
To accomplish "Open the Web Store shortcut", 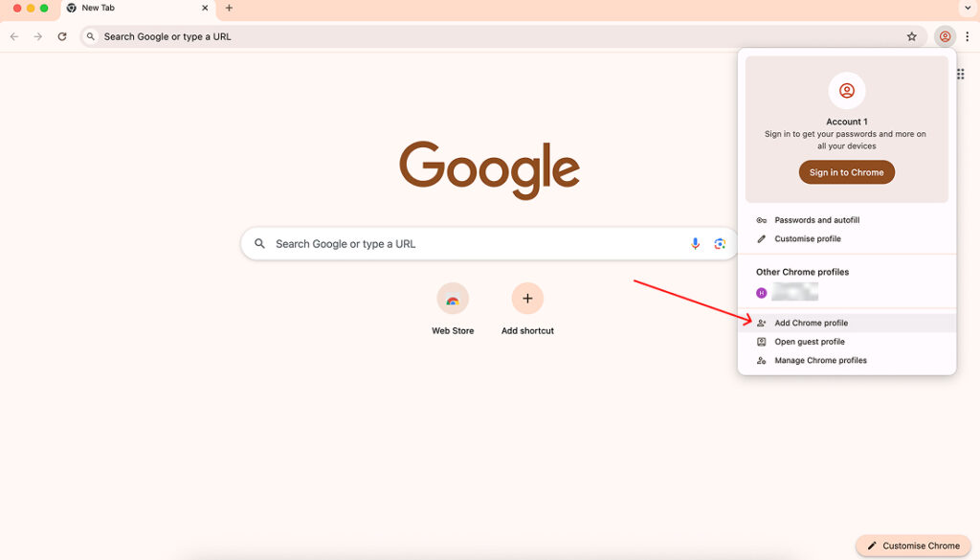I will pyautogui.click(x=453, y=299).
